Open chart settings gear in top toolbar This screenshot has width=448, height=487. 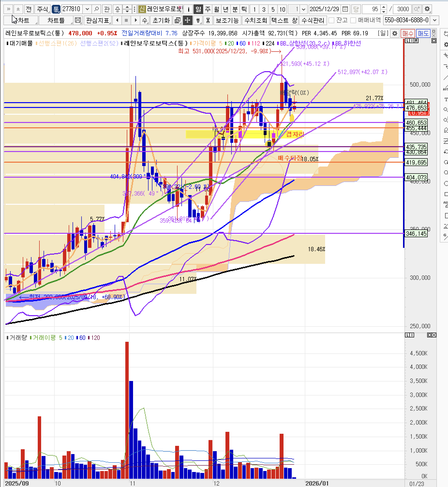coord(427,9)
